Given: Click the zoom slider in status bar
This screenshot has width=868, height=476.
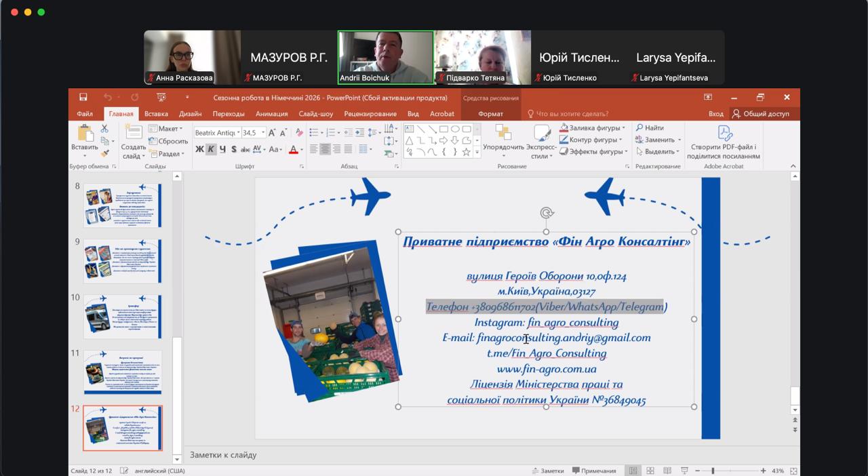Looking at the screenshot, I should (x=713, y=471).
